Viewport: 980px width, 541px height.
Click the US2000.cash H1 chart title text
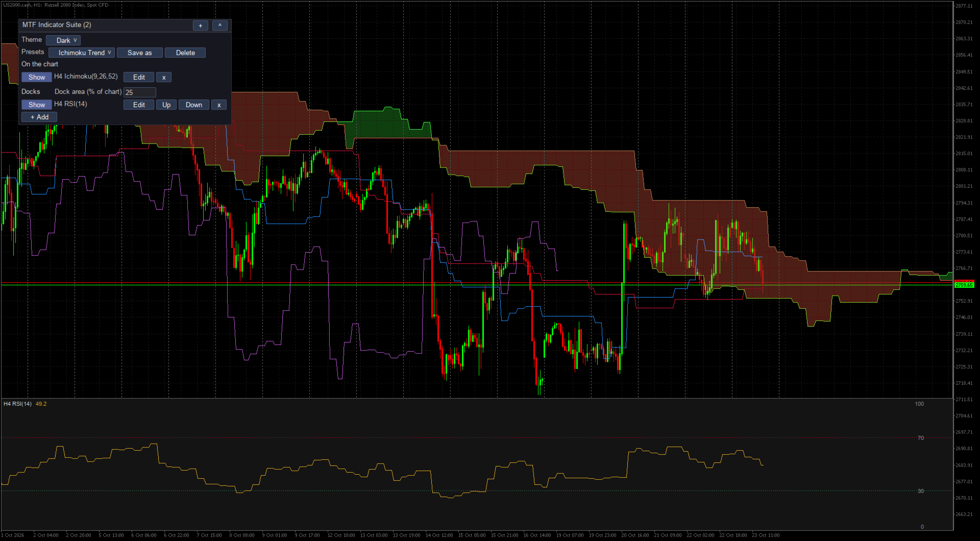point(56,5)
